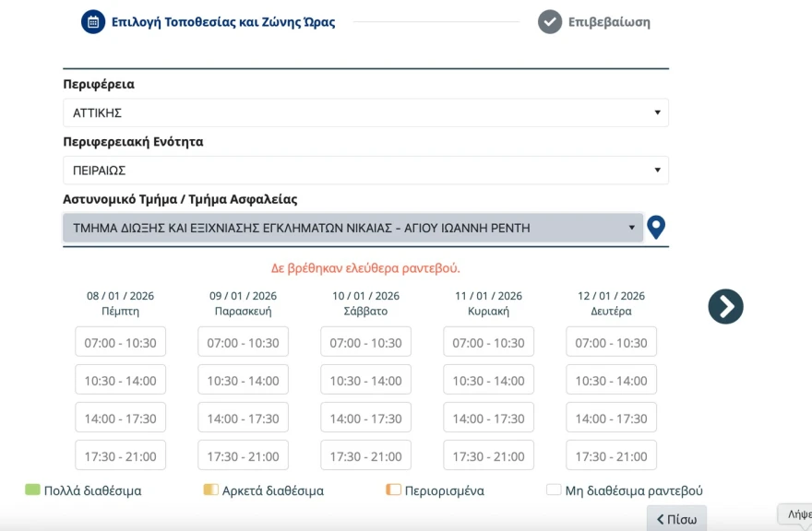Click the Μη διαθέσιμα ραντεβού legend box
This screenshot has height=531, width=812.
pos(554,490)
